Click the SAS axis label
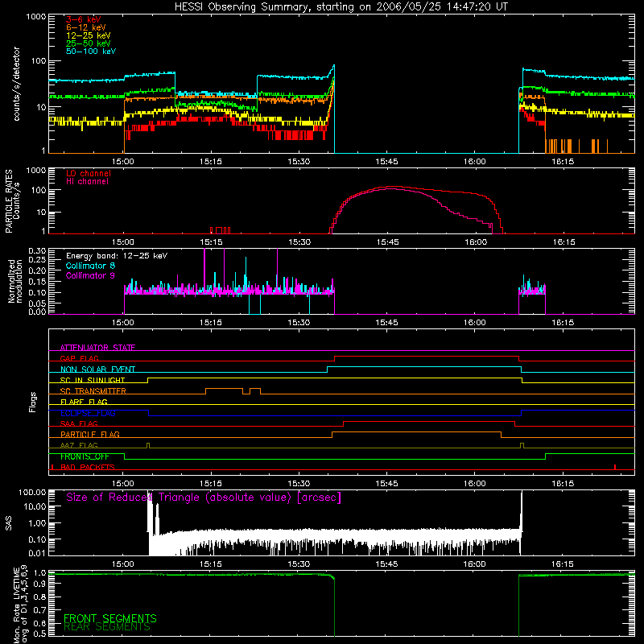This screenshot has width=644, height=644. click(x=9, y=523)
